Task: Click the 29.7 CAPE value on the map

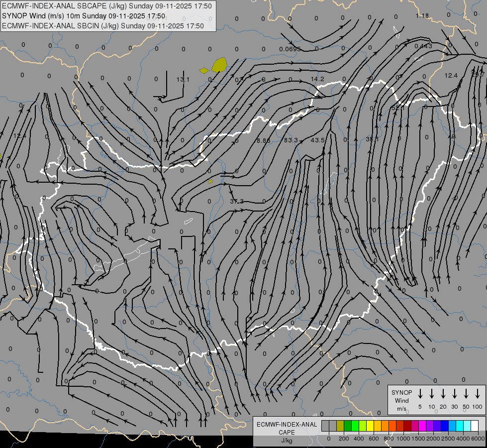Action: 478,74
